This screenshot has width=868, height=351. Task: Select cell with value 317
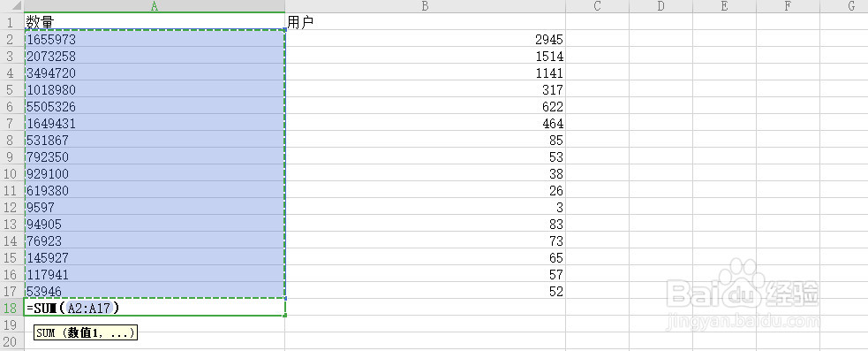pos(425,89)
